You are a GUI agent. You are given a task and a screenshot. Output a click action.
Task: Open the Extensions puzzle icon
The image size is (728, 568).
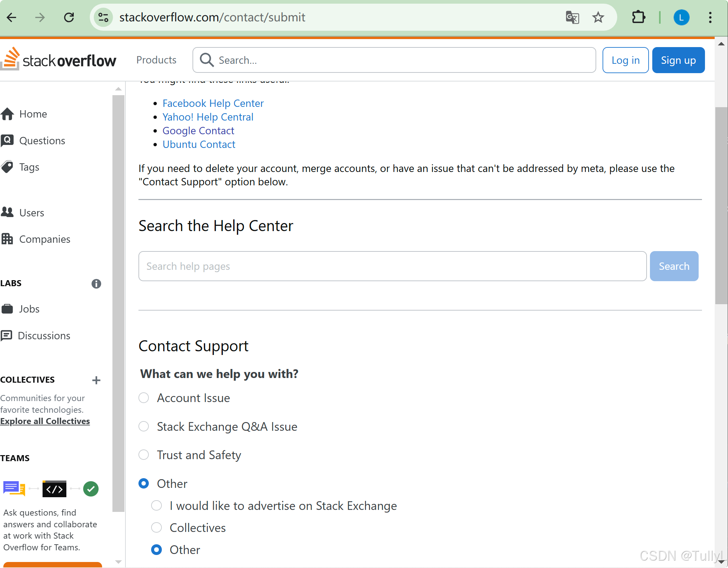[639, 17]
